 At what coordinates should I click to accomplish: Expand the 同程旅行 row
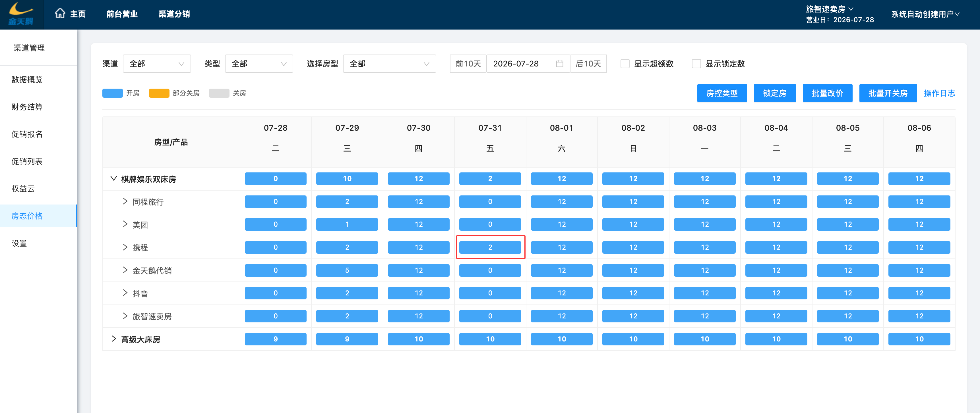pyautogui.click(x=125, y=201)
